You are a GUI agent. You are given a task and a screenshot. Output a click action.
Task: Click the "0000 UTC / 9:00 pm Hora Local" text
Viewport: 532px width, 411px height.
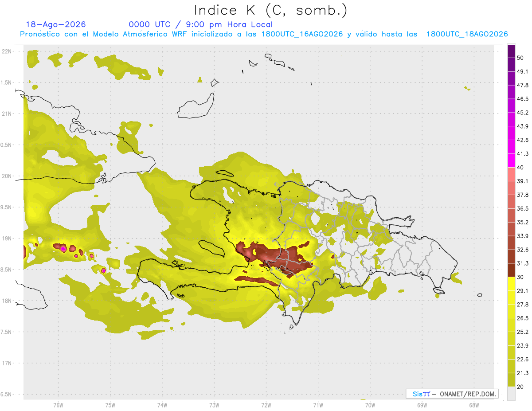[201, 24]
